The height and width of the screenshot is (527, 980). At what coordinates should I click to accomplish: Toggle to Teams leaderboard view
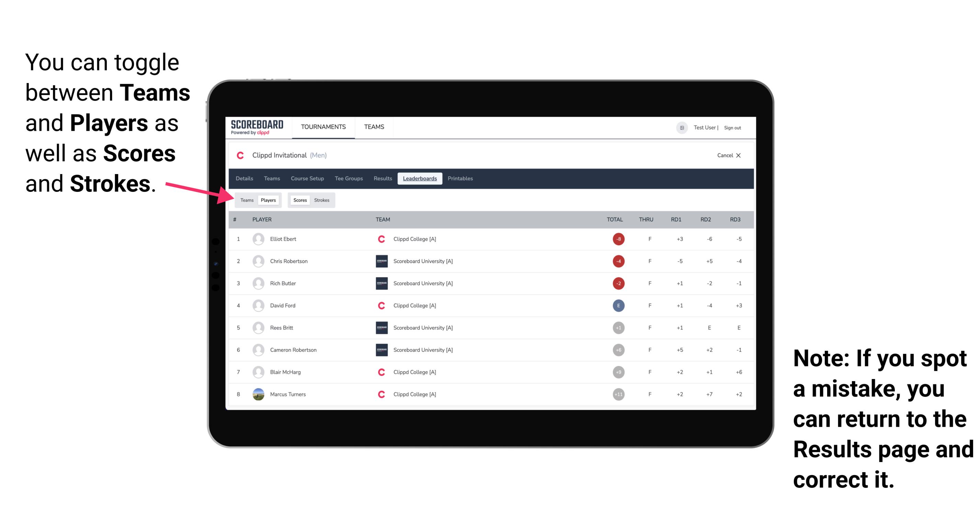pyautogui.click(x=246, y=200)
